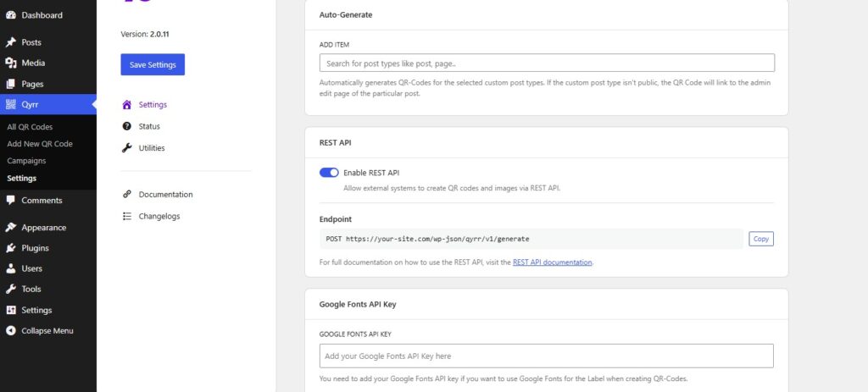Click the Google Fonts API Key field
Image resolution: width=868 pixels, height=392 pixels.
547,356
